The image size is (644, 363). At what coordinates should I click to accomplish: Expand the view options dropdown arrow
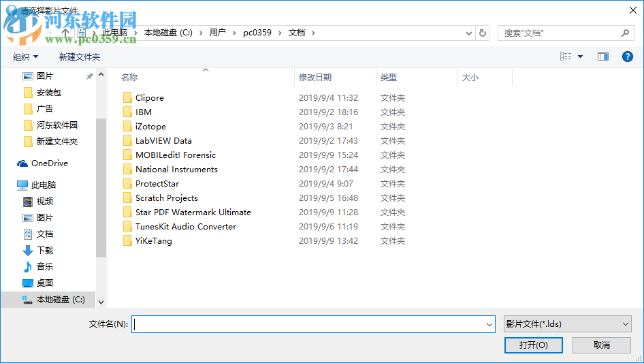click(580, 57)
